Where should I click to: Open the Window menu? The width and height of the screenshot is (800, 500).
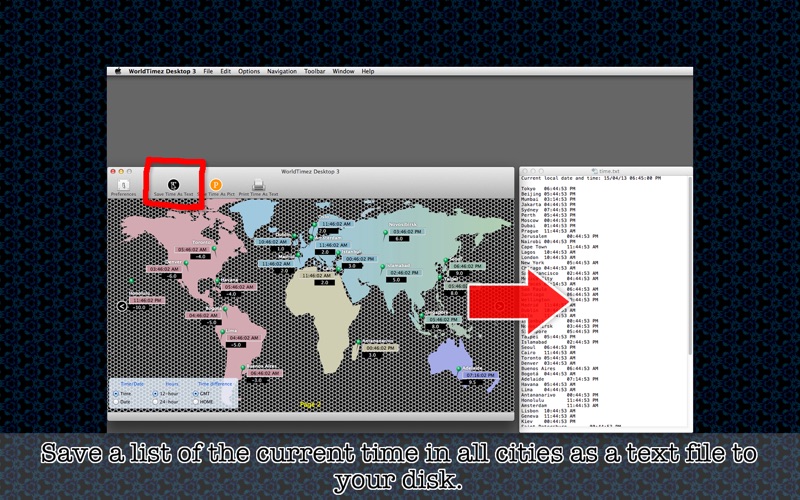pyautogui.click(x=343, y=71)
